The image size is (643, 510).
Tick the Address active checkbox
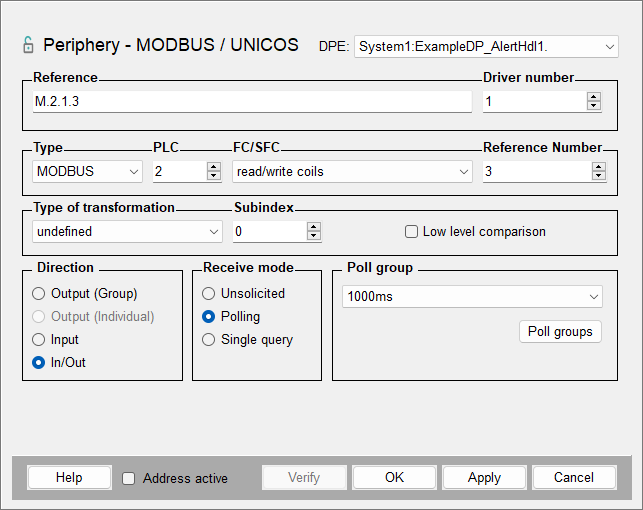pyautogui.click(x=128, y=478)
